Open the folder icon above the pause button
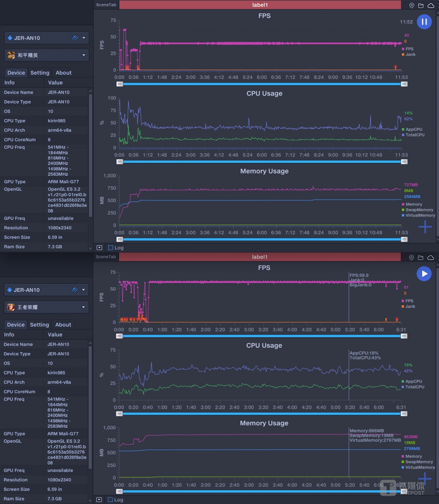The height and width of the screenshot is (504, 439). pyautogui.click(x=421, y=5)
